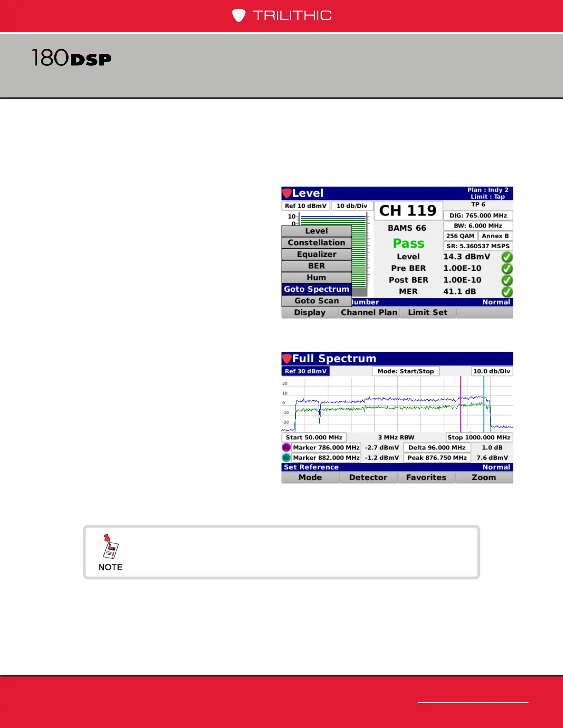The height and width of the screenshot is (728, 563).
Task: Select the highlighted Ref 30 dBmV field
Action: [305, 371]
